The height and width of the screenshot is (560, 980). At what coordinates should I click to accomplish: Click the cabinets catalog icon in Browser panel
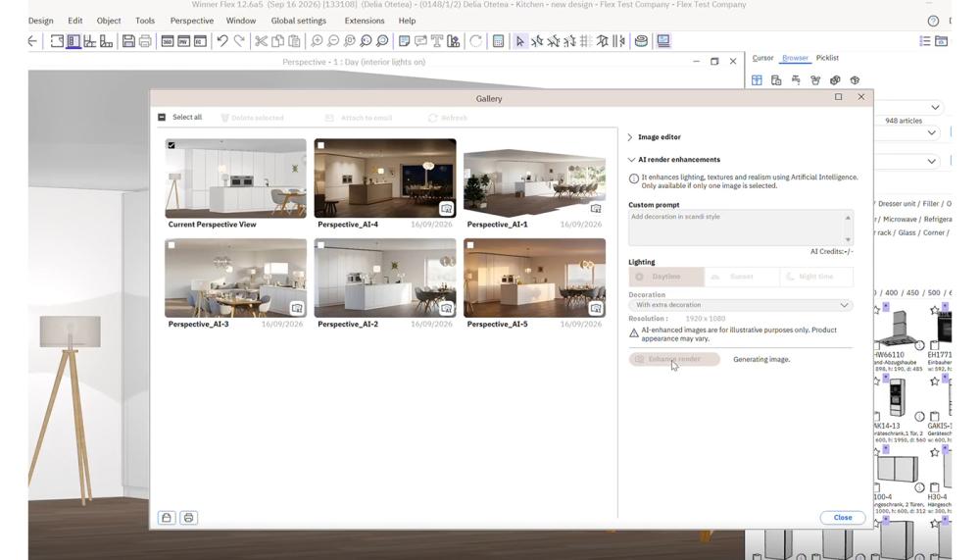[757, 80]
